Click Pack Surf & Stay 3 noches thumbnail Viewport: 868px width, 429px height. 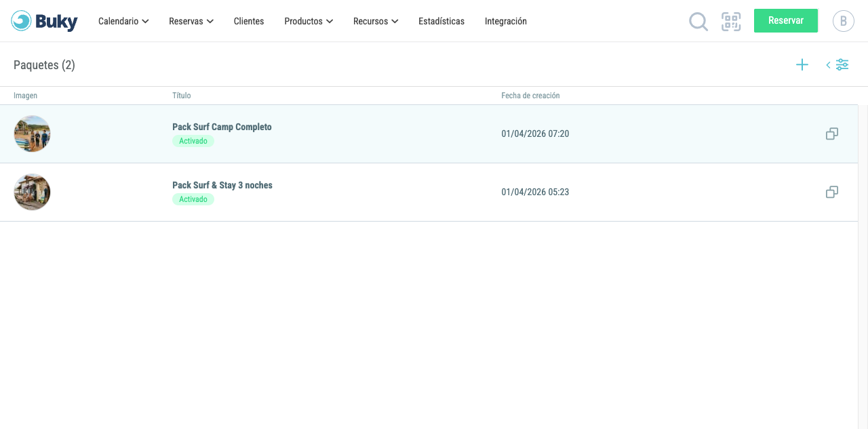(x=32, y=192)
